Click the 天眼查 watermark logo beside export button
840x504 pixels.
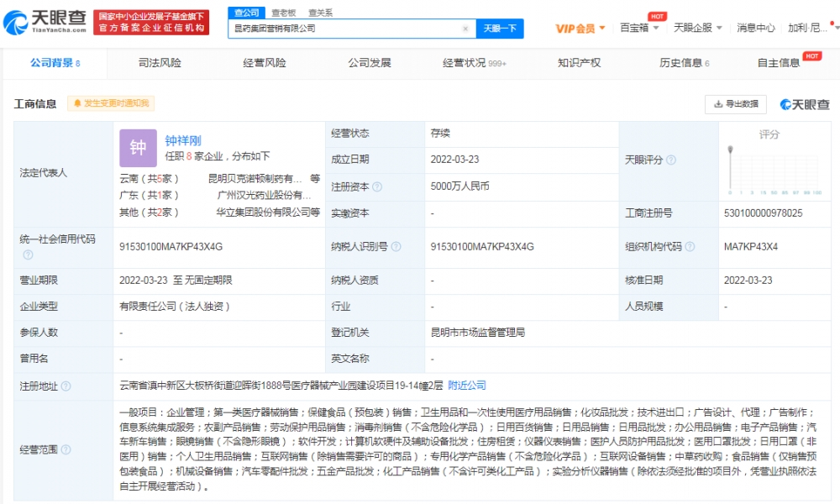805,104
